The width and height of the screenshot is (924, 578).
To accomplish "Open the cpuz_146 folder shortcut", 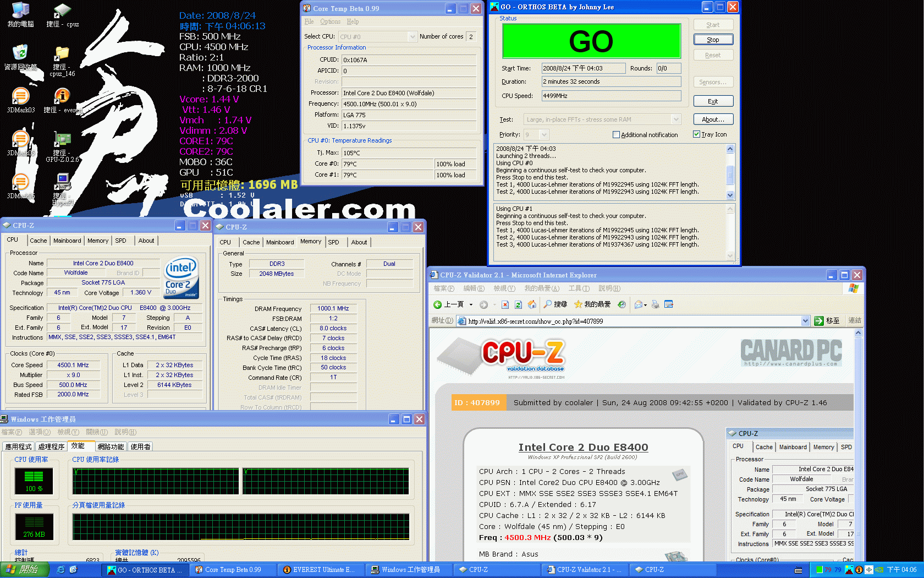I will [x=62, y=61].
